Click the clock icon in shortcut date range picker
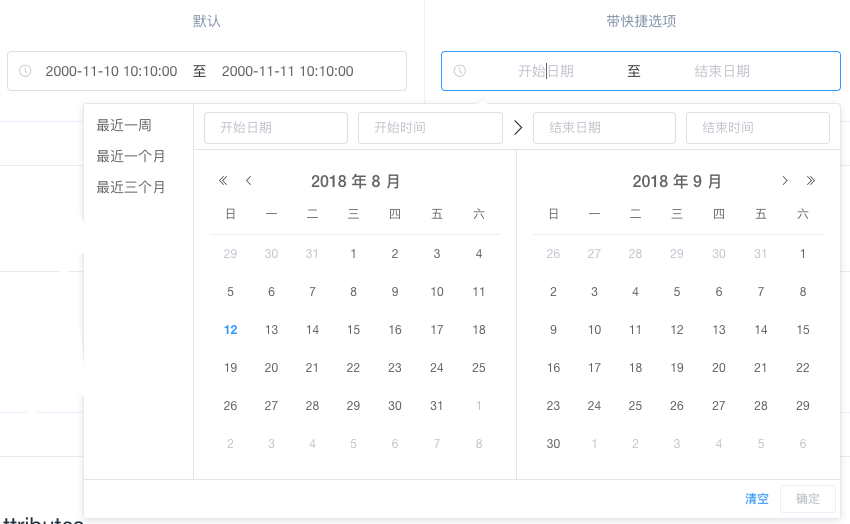The image size is (850, 524). (460, 71)
